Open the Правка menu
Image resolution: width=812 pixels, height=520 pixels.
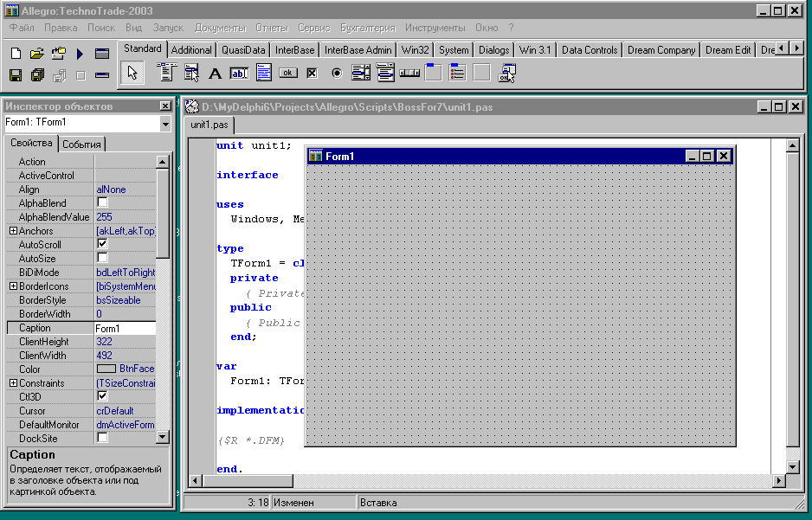[x=61, y=28]
